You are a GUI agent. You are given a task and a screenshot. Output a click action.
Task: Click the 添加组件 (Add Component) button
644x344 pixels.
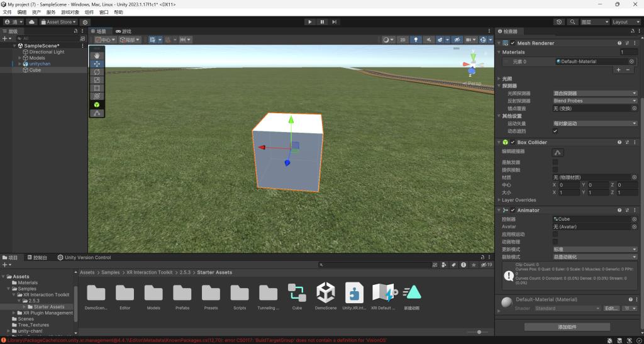(567, 327)
